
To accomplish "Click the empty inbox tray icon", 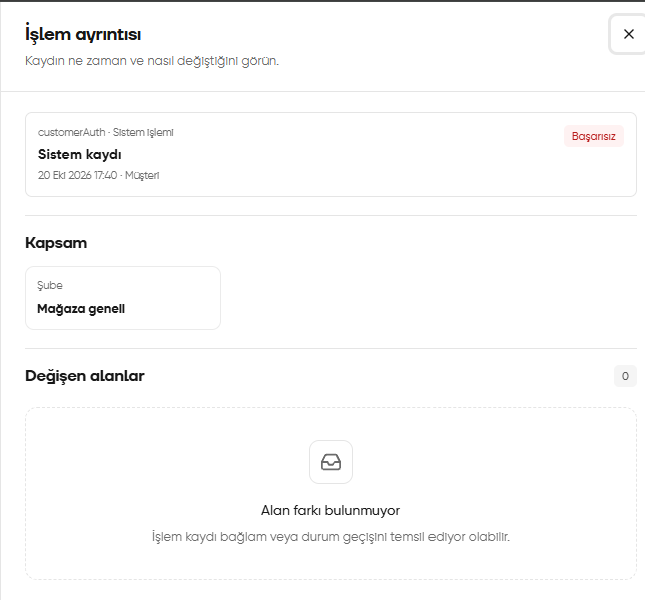I will 331,462.
